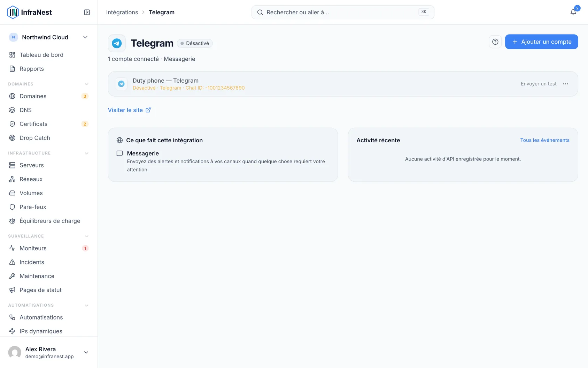Click the Messagerie capability heading
The height and width of the screenshot is (368, 588).
click(x=143, y=153)
